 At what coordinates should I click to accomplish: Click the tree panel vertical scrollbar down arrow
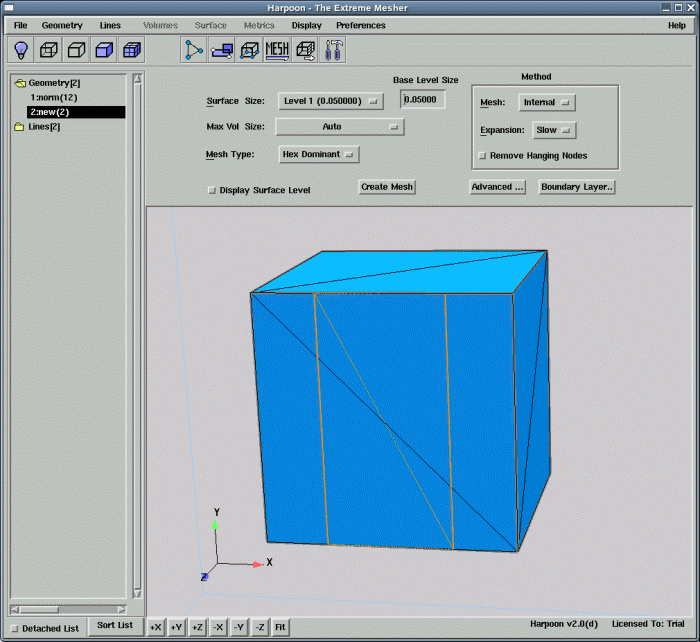[x=138, y=594]
